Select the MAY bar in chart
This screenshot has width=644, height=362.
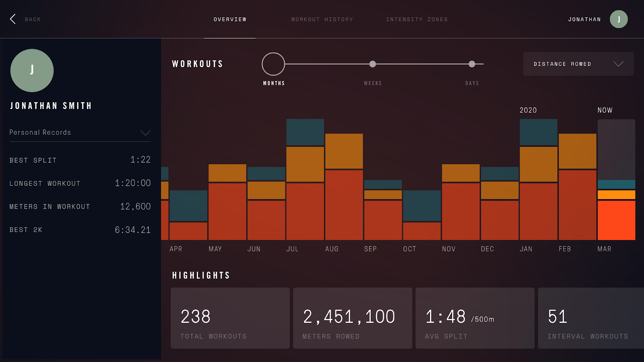[x=227, y=202]
